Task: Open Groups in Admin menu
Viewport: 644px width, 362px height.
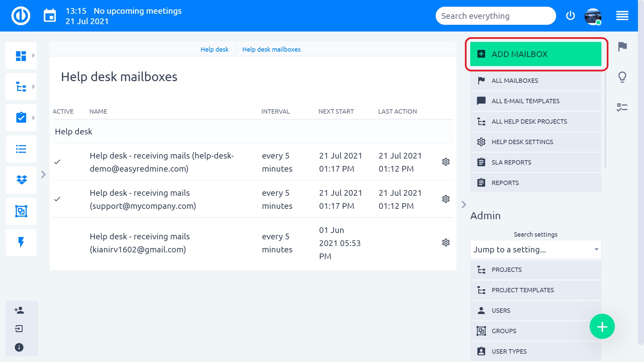Action: [x=536, y=331]
